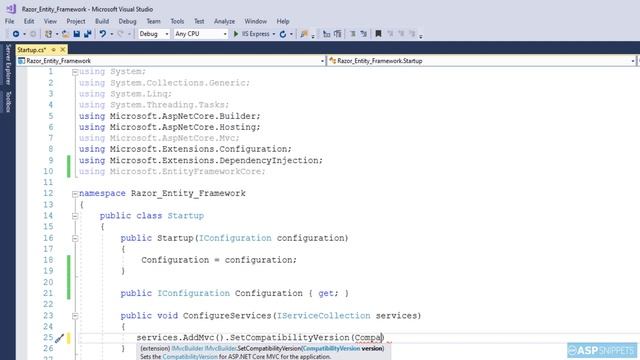Click the Navigate Forward toolbar icon
The height and width of the screenshot is (360, 640).
pos(33,34)
